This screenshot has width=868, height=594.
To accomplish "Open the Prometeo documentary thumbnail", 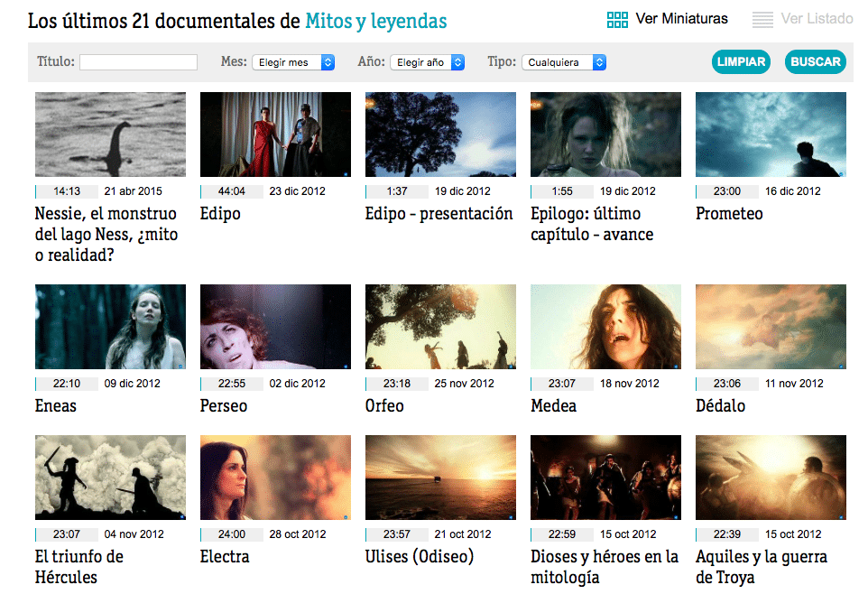I will coord(771,135).
